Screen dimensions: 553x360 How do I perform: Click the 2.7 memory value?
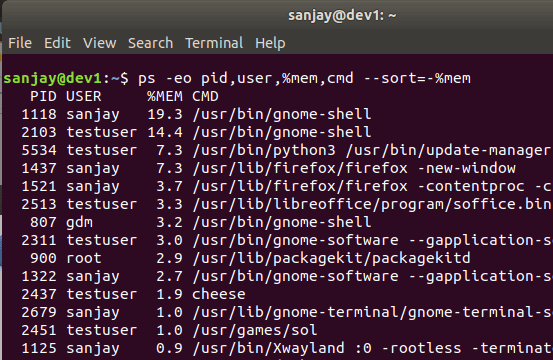tap(169, 276)
